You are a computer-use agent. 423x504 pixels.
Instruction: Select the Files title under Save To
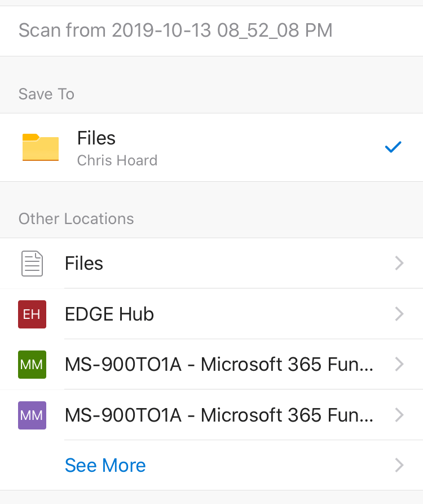(96, 138)
